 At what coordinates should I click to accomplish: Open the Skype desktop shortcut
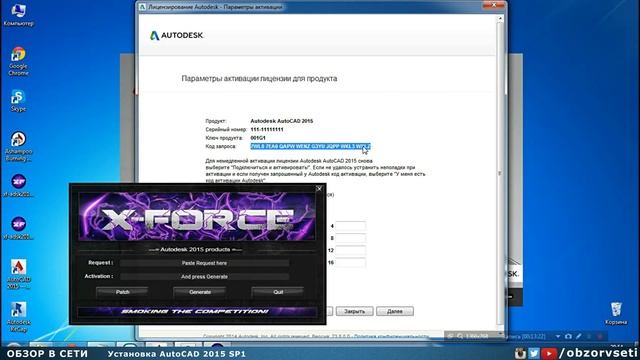click(x=18, y=100)
